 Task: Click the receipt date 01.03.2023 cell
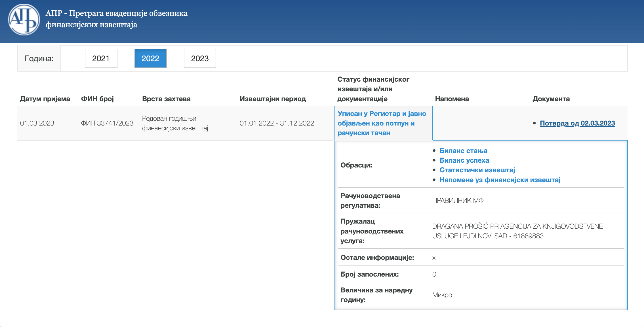click(37, 123)
